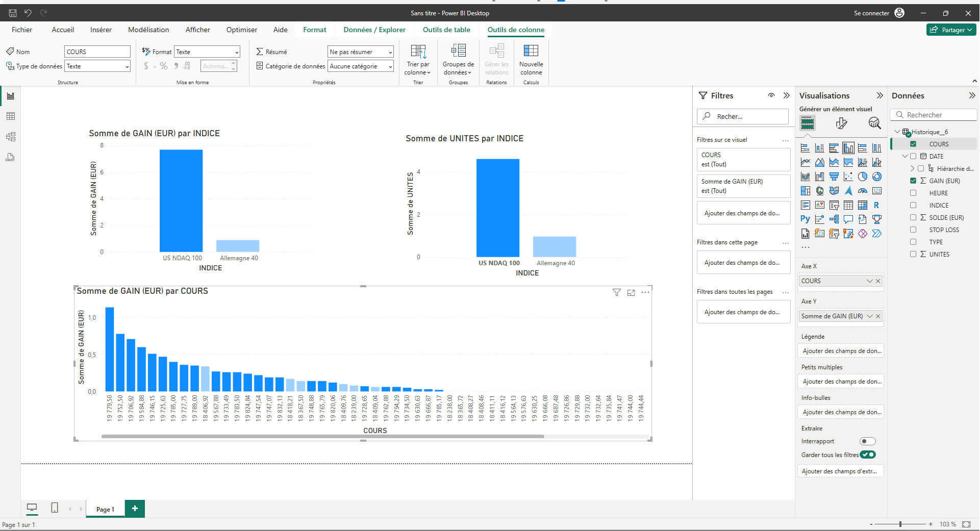Save the report with the save icon

[13, 13]
